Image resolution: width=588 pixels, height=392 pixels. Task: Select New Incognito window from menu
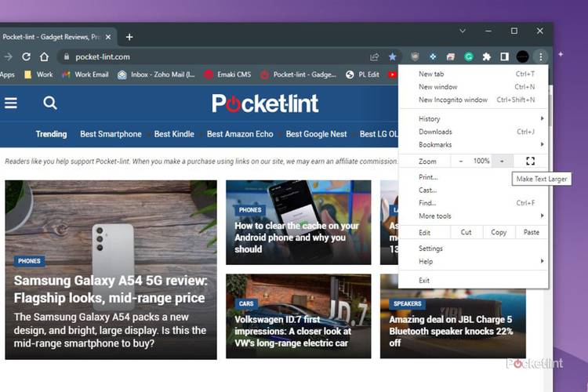tap(453, 100)
